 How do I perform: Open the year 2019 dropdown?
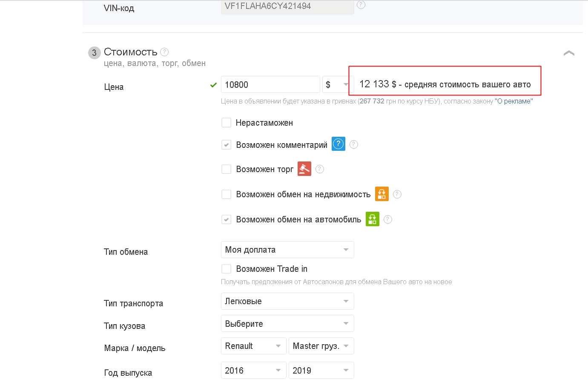[321, 370]
